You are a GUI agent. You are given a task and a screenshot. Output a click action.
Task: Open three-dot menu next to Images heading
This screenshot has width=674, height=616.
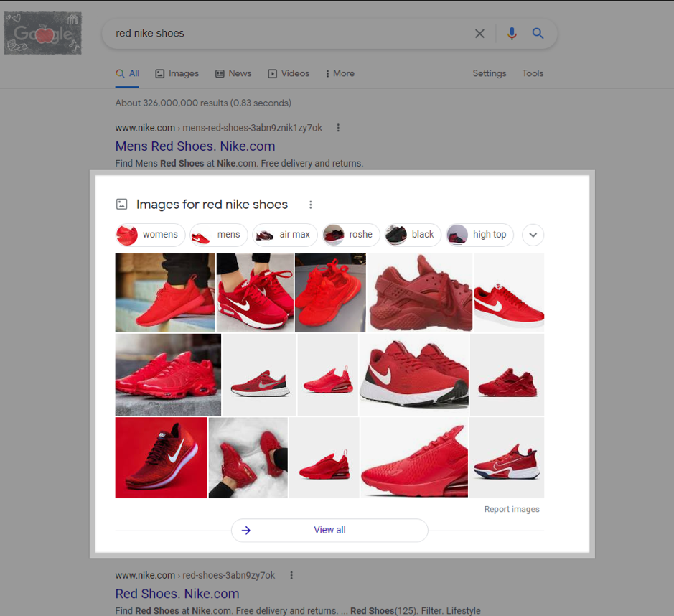point(310,205)
